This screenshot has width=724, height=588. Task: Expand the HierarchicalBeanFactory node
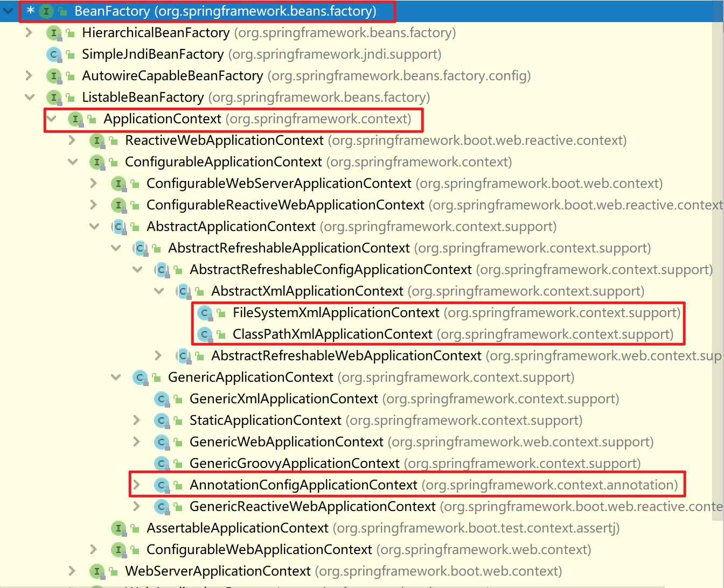(x=28, y=32)
